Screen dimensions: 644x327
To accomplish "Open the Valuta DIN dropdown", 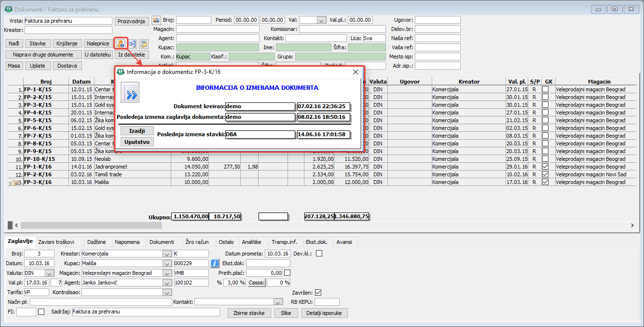I will 48,273.
